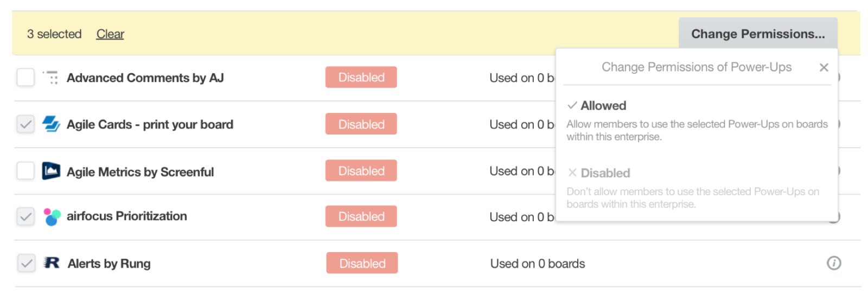868x295 pixels.
Task: Open info icon for Alerts by Rung
Action: pyautogui.click(x=833, y=263)
